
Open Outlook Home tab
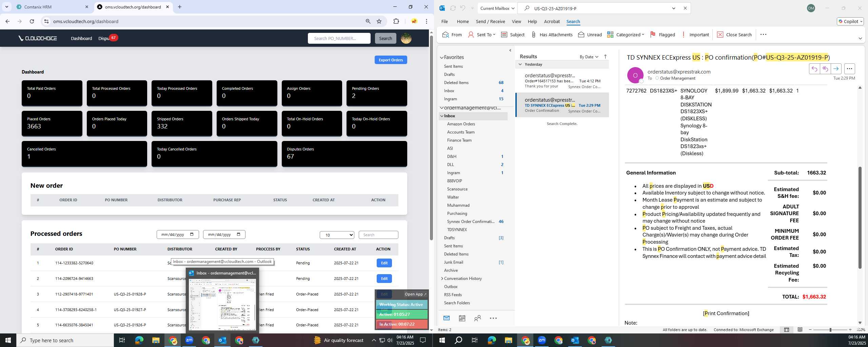(463, 21)
